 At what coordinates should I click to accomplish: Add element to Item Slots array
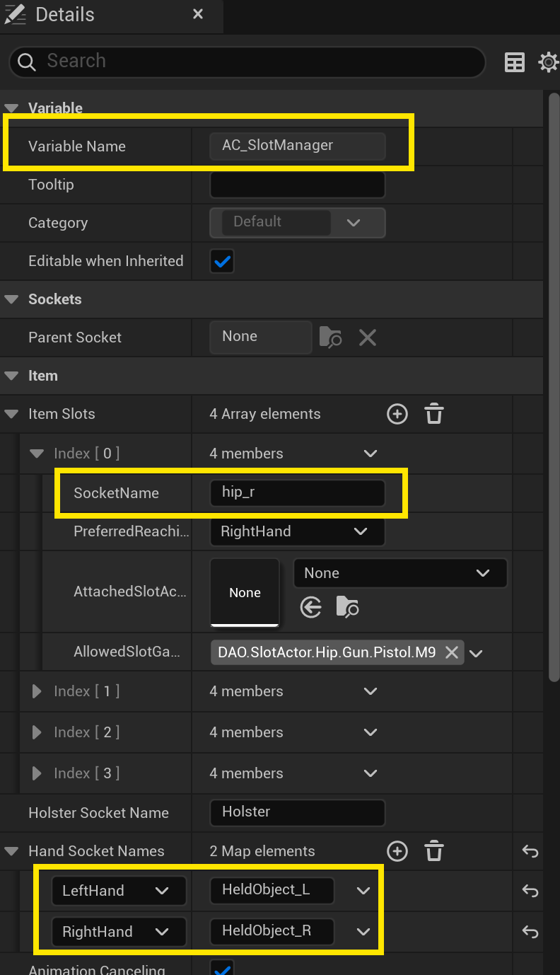coord(397,414)
